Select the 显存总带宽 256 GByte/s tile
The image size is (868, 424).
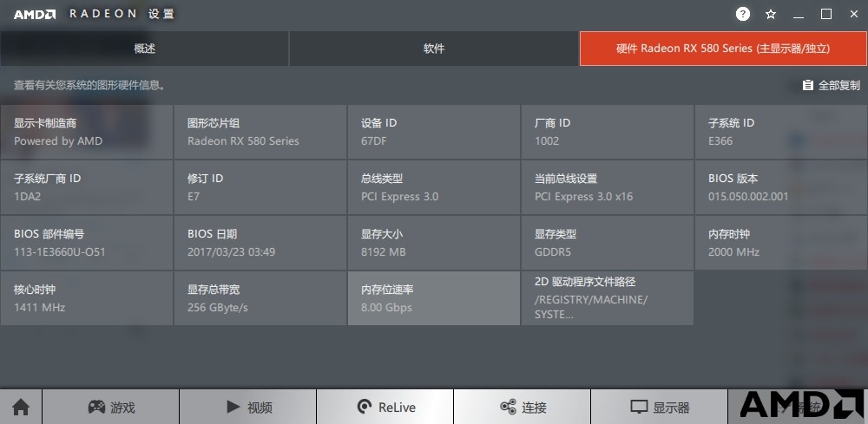coord(260,298)
